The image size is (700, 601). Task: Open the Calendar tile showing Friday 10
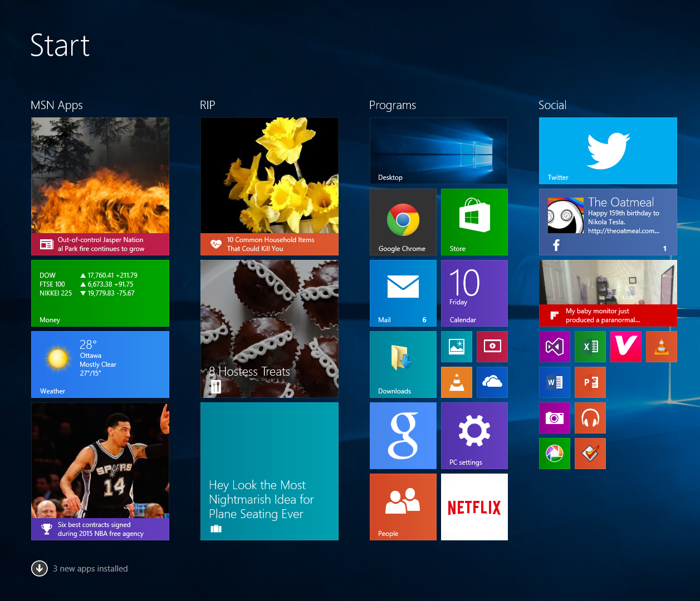[x=474, y=293]
